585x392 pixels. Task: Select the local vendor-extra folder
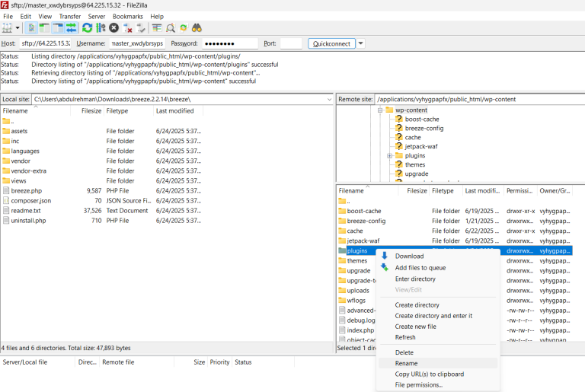click(28, 171)
